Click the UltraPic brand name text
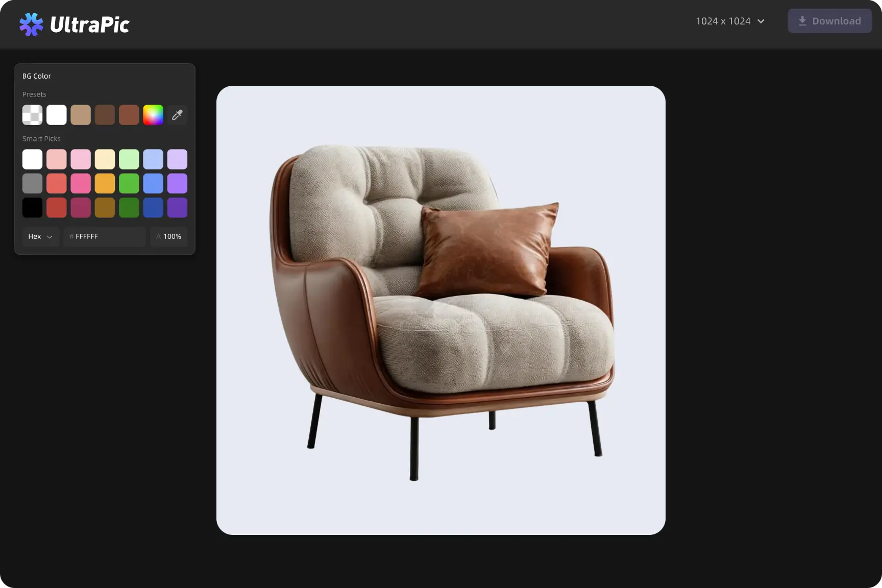The height and width of the screenshot is (588, 882). pos(90,24)
